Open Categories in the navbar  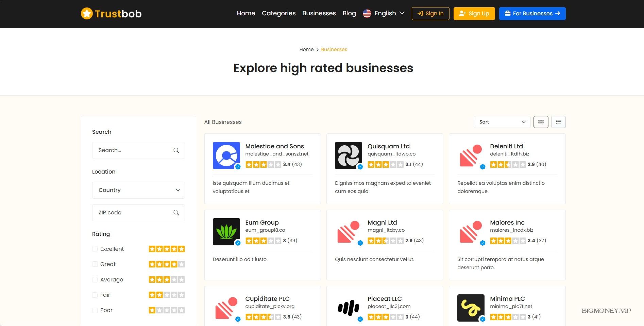[278, 13]
